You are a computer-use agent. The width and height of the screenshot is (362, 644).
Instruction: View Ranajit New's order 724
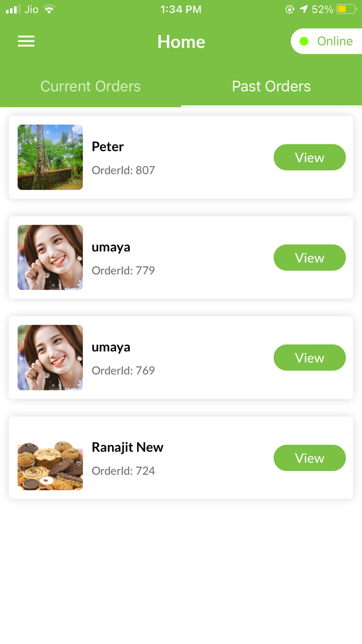pos(309,458)
